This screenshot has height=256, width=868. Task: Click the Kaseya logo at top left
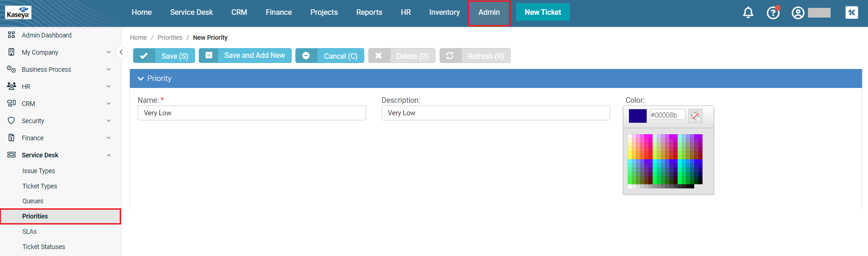pyautogui.click(x=18, y=12)
